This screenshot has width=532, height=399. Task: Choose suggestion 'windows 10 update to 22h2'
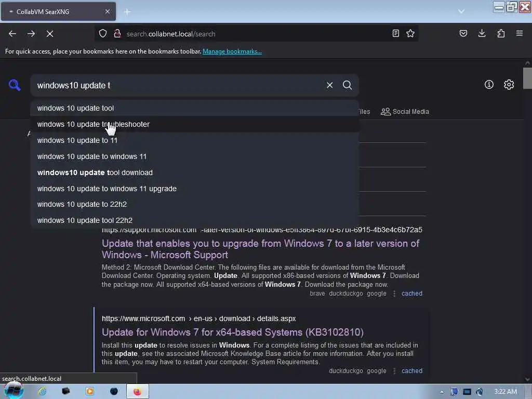pos(195,204)
